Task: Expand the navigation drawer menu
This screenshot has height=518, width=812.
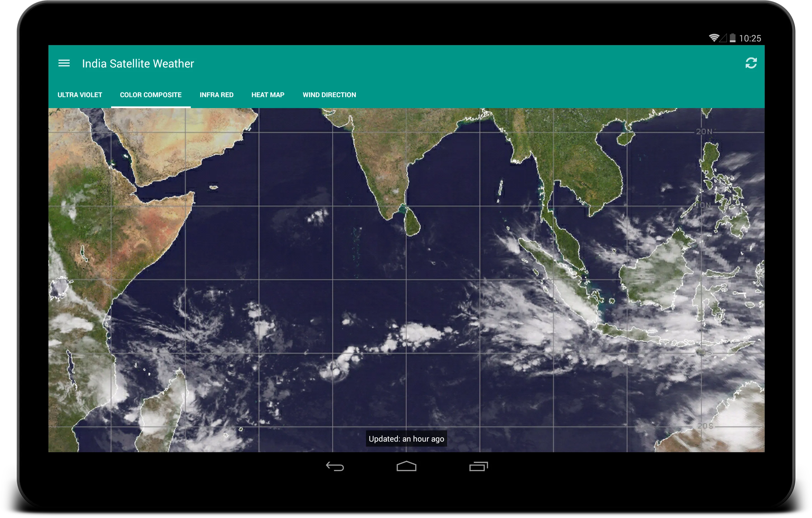Action: click(64, 63)
